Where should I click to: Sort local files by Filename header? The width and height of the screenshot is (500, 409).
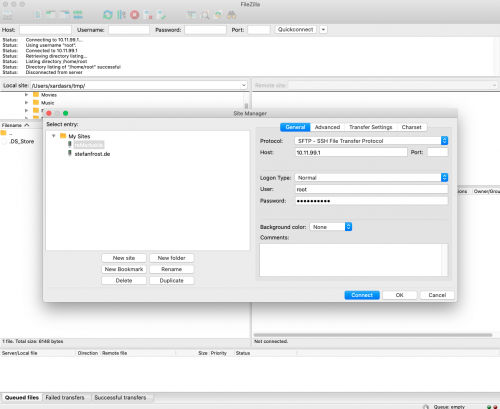click(16, 125)
